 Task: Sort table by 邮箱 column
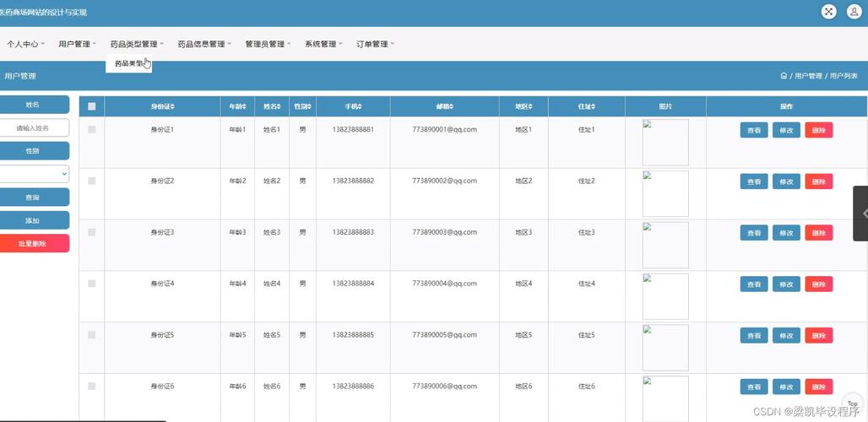(x=444, y=106)
